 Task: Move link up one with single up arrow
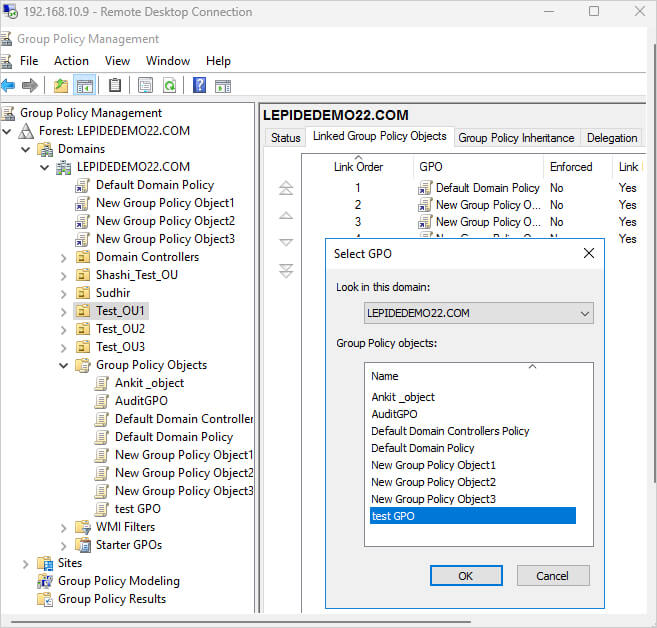click(286, 215)
